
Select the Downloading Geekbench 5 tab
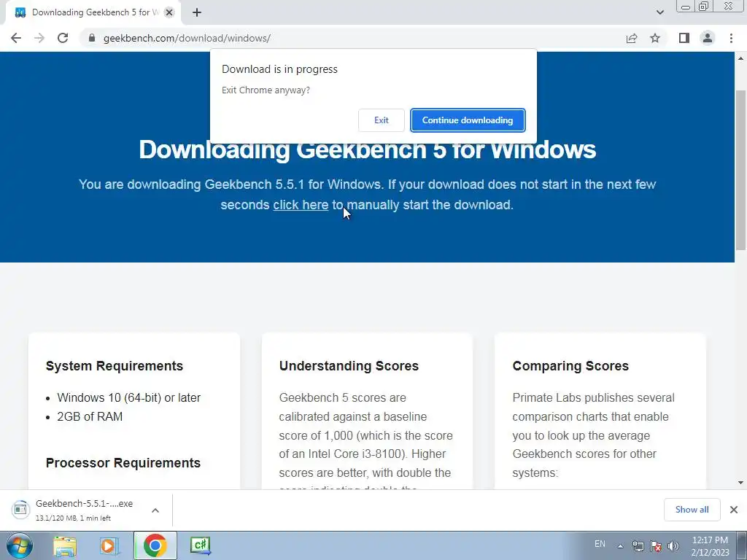94,12
